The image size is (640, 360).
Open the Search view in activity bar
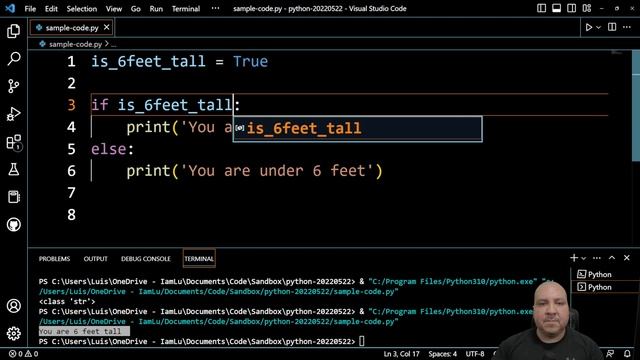point(13,58)
